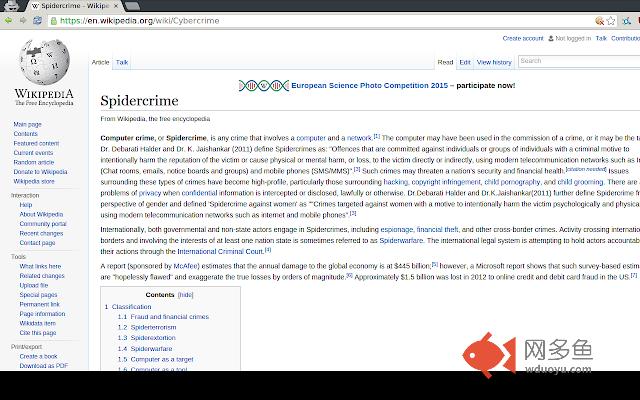Click the address bar URL
Screen dimensions: 640x400
[140, 21]
